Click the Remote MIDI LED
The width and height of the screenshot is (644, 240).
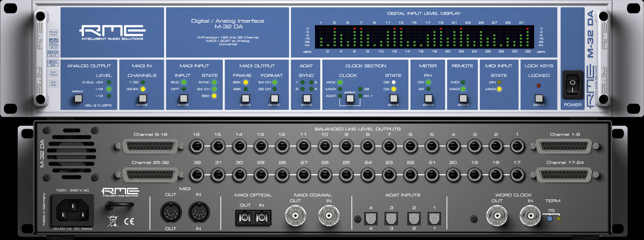point(463,82)
